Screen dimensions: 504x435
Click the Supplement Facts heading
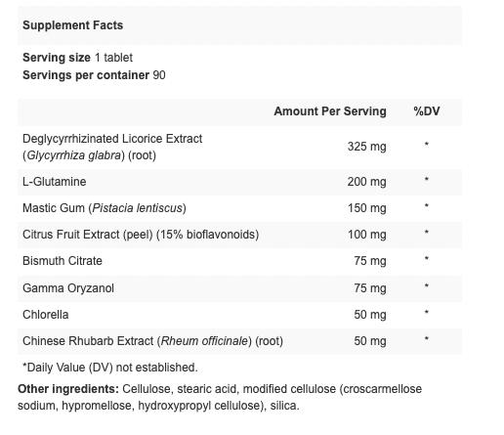click(72, 25)
